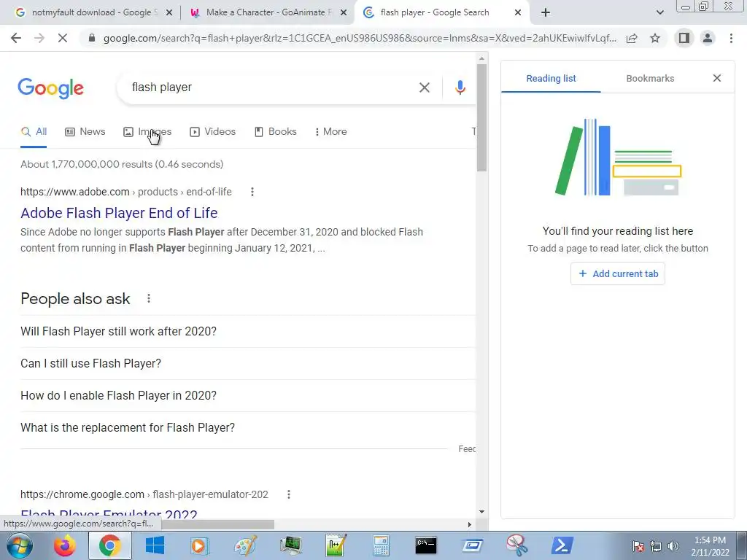Viewport: 747px width, 560px height.
Task: Bookmark this tab with the star icon
Action: [655, 38]
